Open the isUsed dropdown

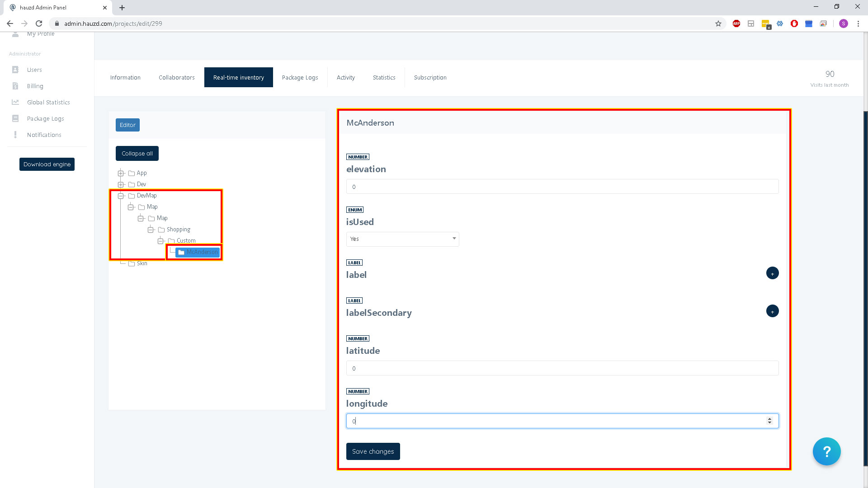point(402,239)
